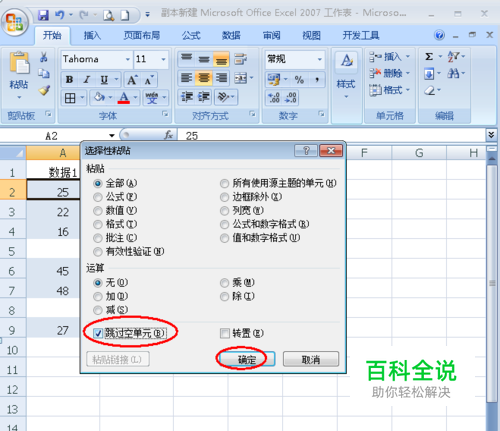Switch to 数据 ribbon tab

point(231,35)
